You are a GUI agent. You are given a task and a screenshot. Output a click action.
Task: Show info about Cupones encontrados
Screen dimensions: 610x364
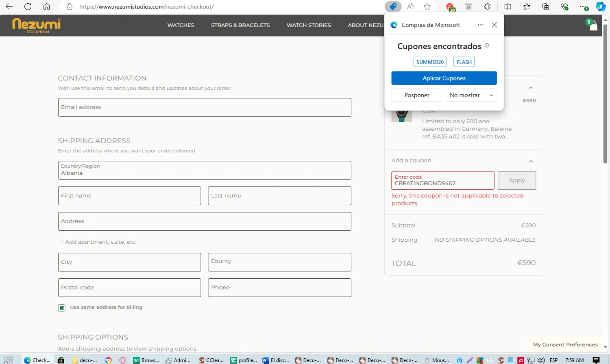pyautogui.click(x=487, y=45)
